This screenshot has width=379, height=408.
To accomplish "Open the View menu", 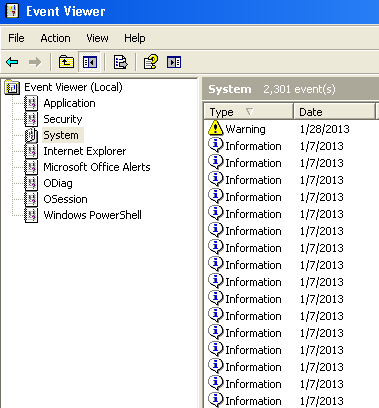I will click(97, 38).
